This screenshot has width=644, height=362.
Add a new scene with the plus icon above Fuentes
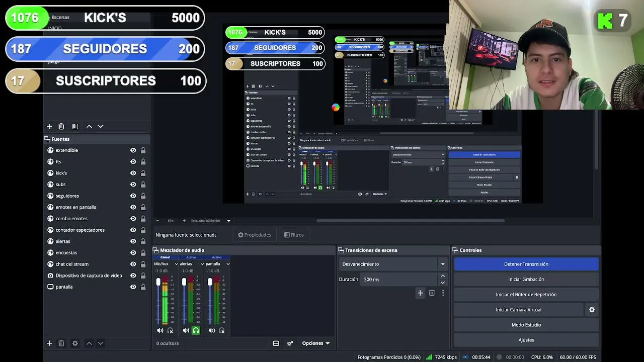(49, 126)
